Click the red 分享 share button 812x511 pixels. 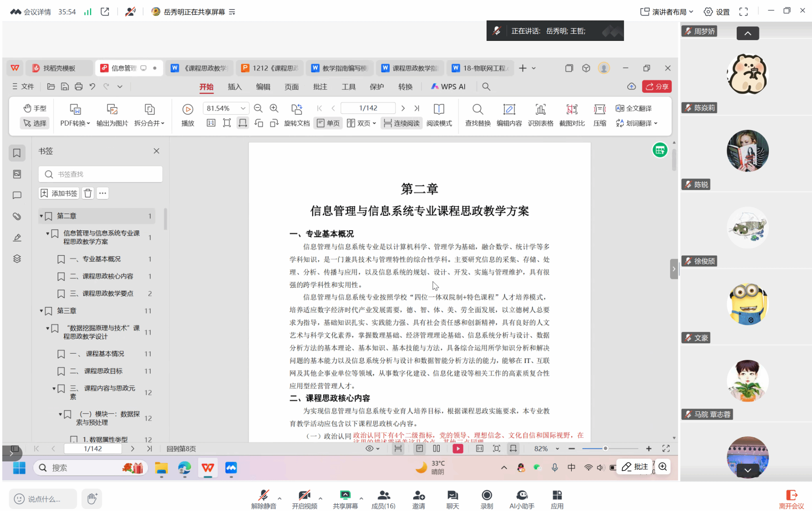point(657,86)
